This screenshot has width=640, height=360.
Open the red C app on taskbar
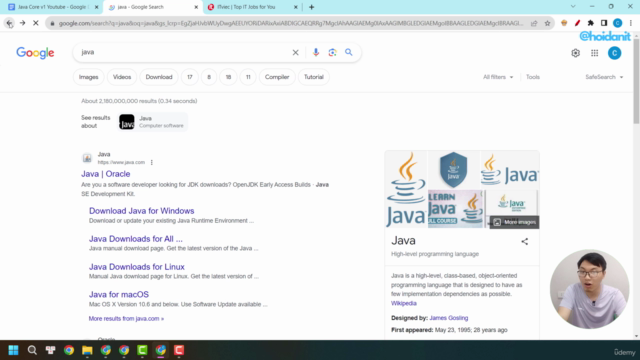click(179, 350)
